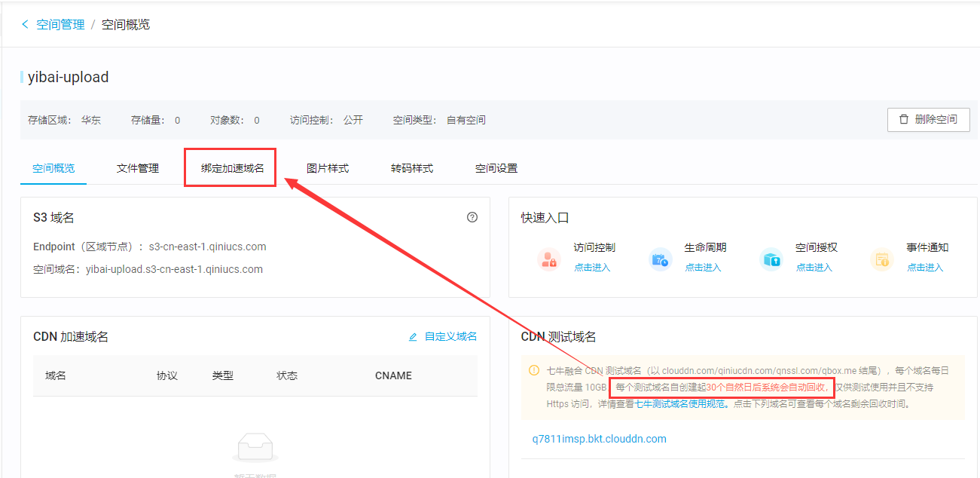Switch to the 文件管理 tab

click(x=138, y=168)
